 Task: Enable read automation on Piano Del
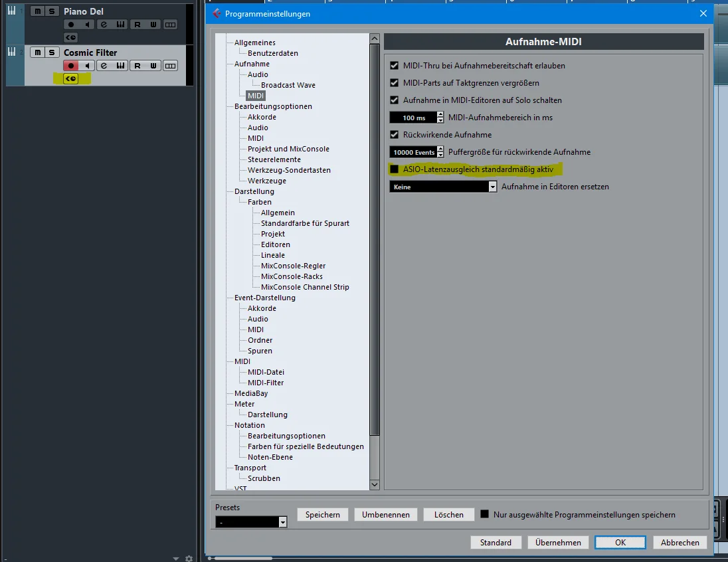tap(137, 25)
